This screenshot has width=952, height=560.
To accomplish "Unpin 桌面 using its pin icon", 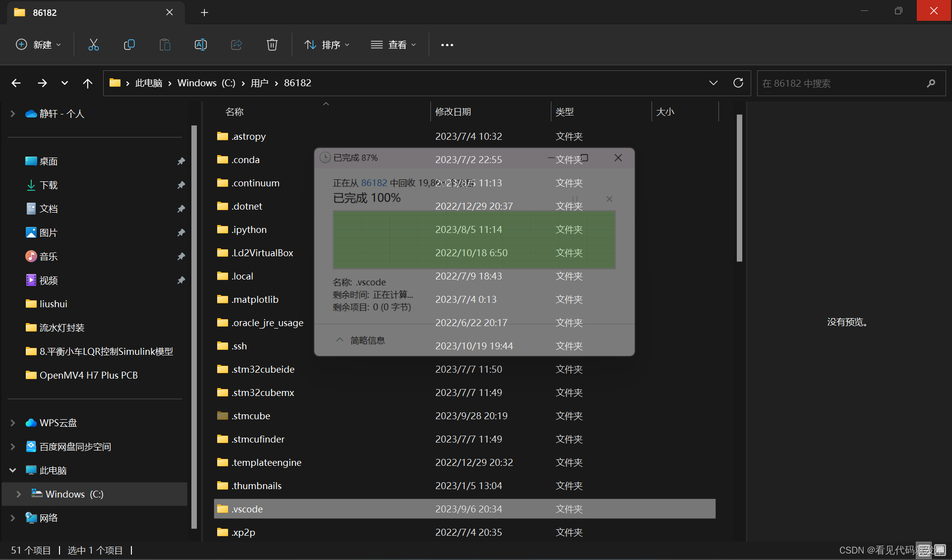I will point(181,161).
